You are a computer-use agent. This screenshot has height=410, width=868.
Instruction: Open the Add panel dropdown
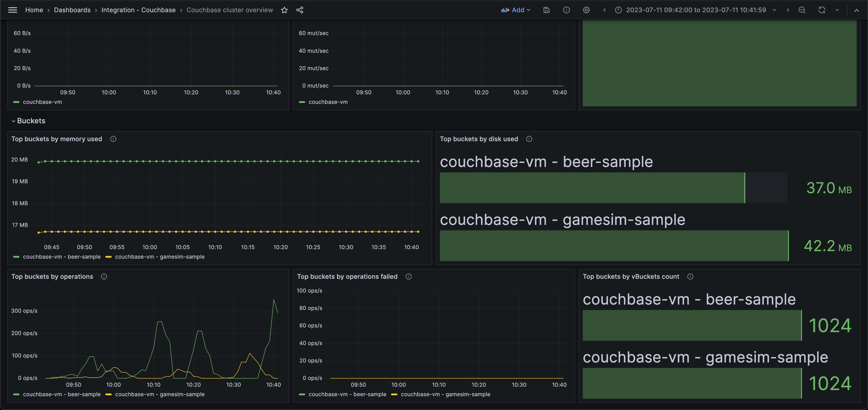click(x=516, y=10)
